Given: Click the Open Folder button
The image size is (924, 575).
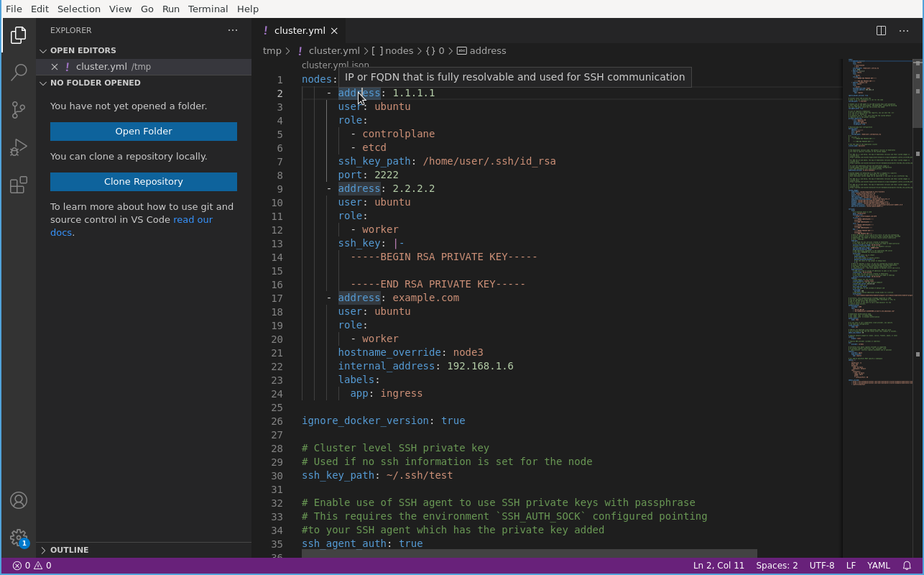Looking at the screenshot, I should tap(144, 132).
